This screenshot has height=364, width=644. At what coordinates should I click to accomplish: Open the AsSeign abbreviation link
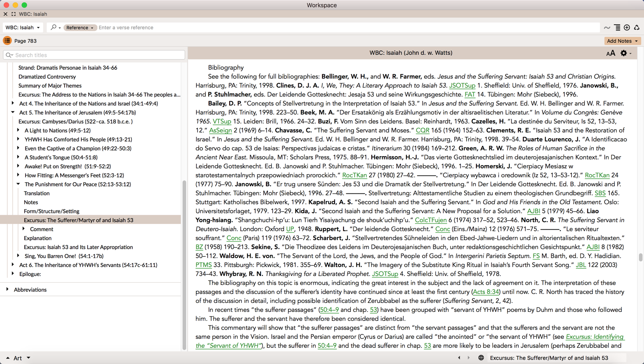coord(221,130)
